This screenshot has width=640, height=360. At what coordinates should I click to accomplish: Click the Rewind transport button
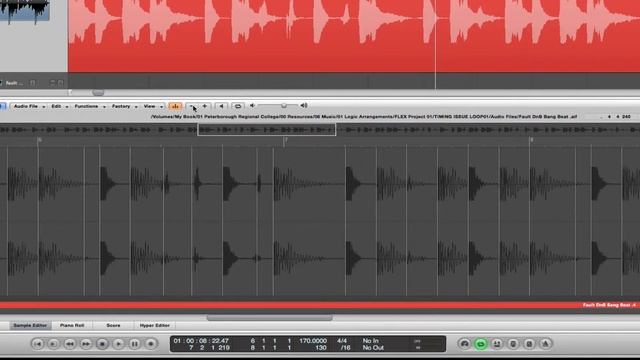[70, 344]
